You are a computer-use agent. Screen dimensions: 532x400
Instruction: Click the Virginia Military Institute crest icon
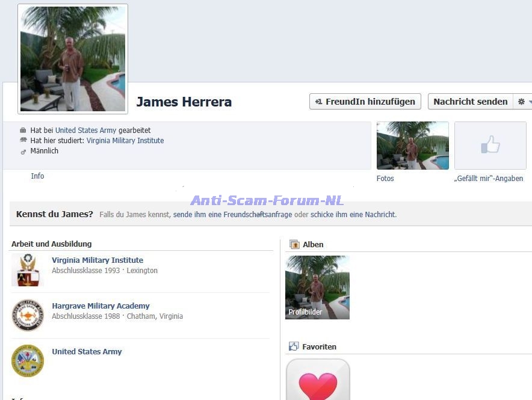[x=28, y=269]
